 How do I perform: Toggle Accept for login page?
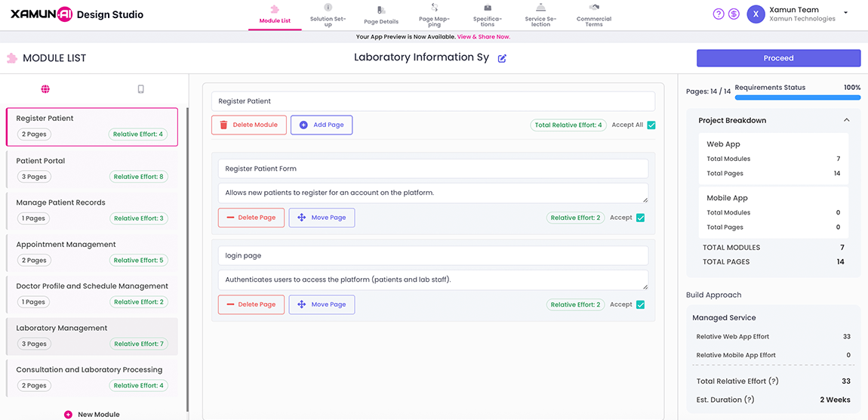(x=641, y=304)
